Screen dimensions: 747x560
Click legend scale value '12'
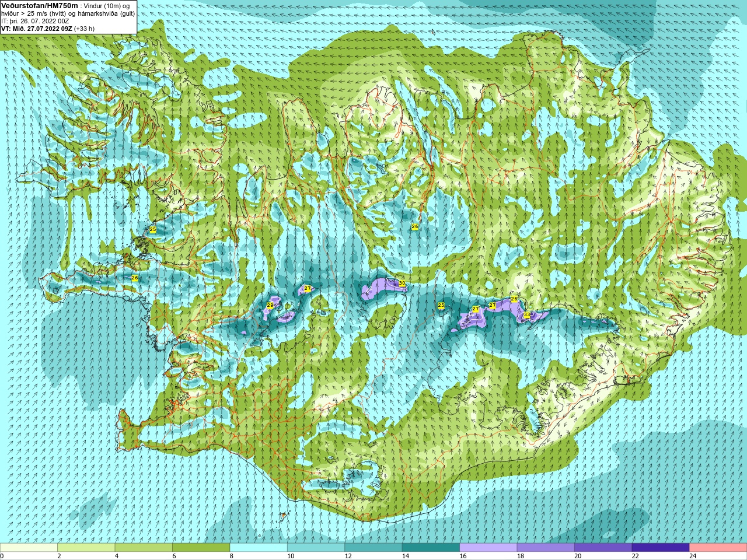[x=348, y=556]
